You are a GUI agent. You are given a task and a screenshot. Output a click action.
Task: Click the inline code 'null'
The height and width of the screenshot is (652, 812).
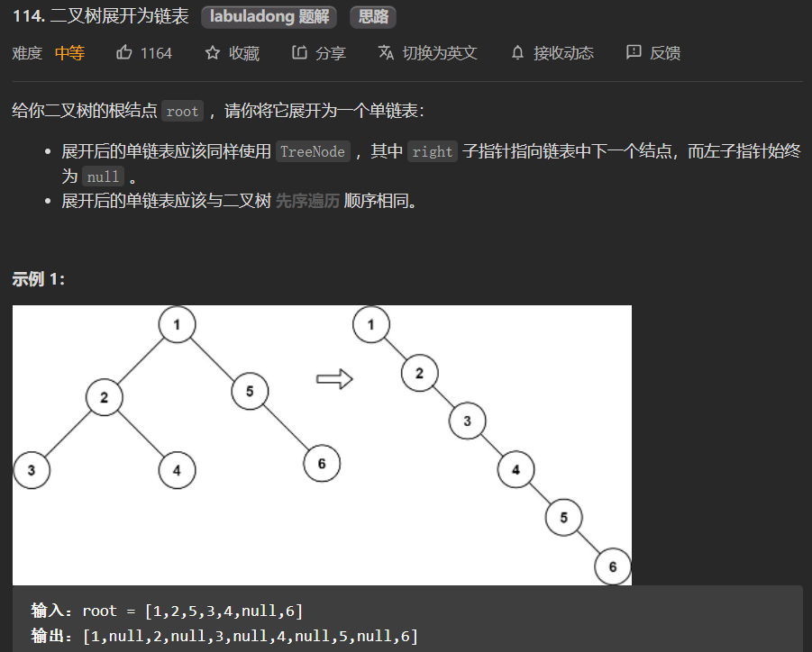tap(103, 177)
